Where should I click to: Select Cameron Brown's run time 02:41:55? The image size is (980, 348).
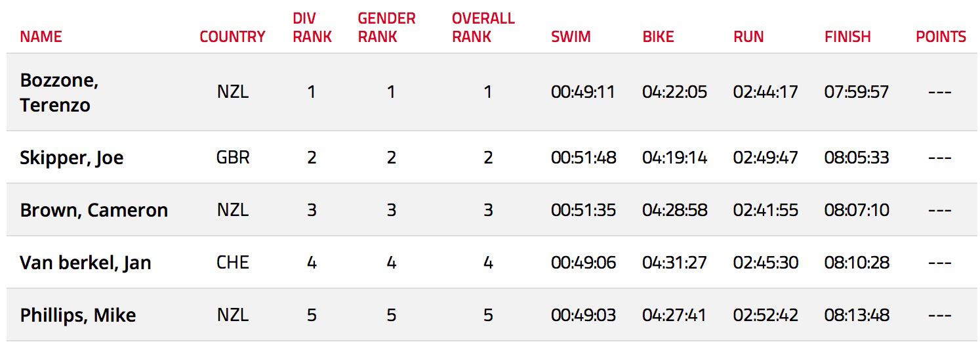pyautogui.click(x=766, y=210)
